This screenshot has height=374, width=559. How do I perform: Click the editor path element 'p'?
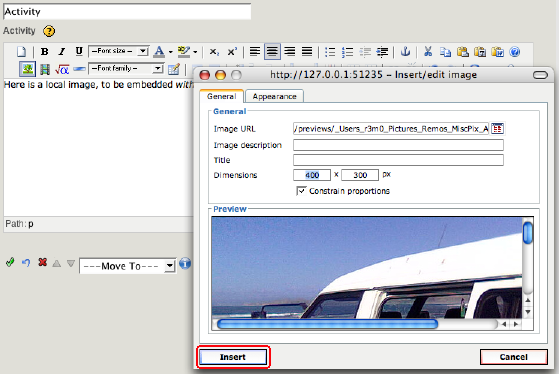click(x=31, y=224)
